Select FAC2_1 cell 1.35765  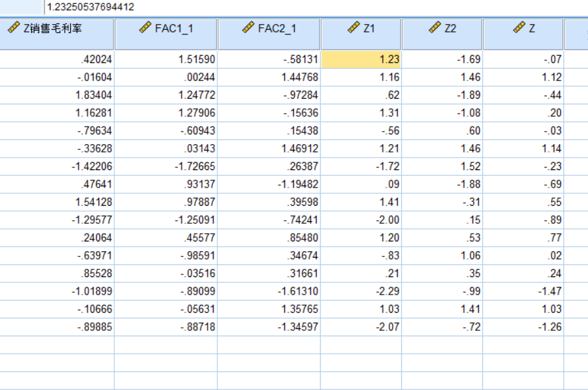click(269, 309)
